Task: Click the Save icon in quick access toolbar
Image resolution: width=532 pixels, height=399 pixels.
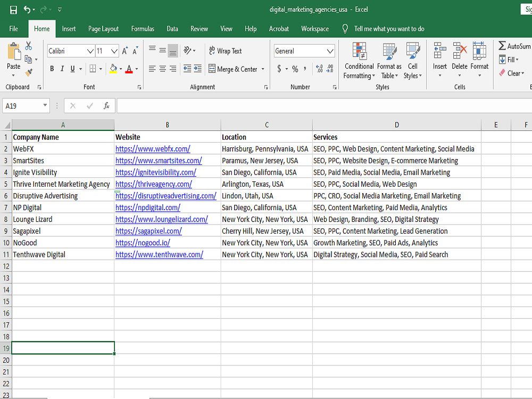Action: pos(13,10)
